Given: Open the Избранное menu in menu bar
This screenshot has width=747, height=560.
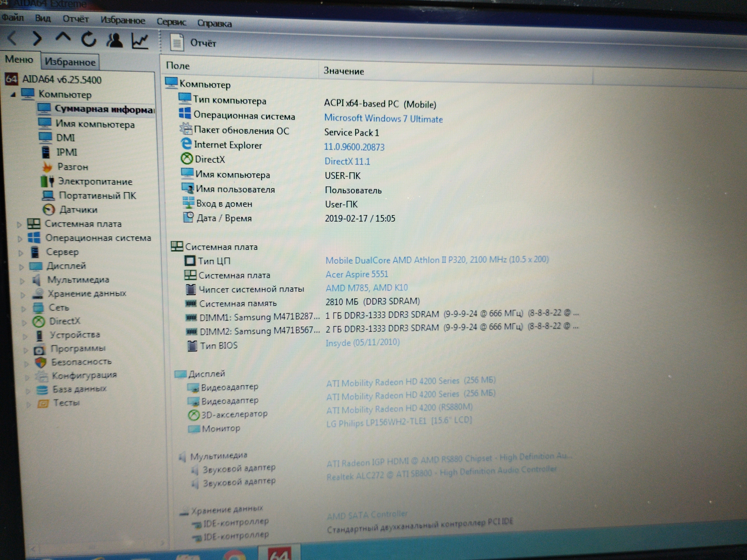Looking at the screenshot, I should click(x=123, y=20).
